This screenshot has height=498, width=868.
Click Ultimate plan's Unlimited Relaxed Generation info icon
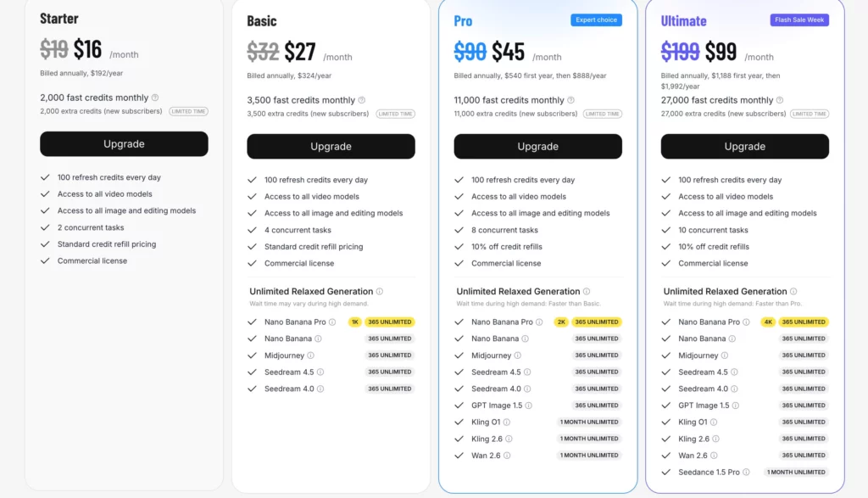click(793, 292)
